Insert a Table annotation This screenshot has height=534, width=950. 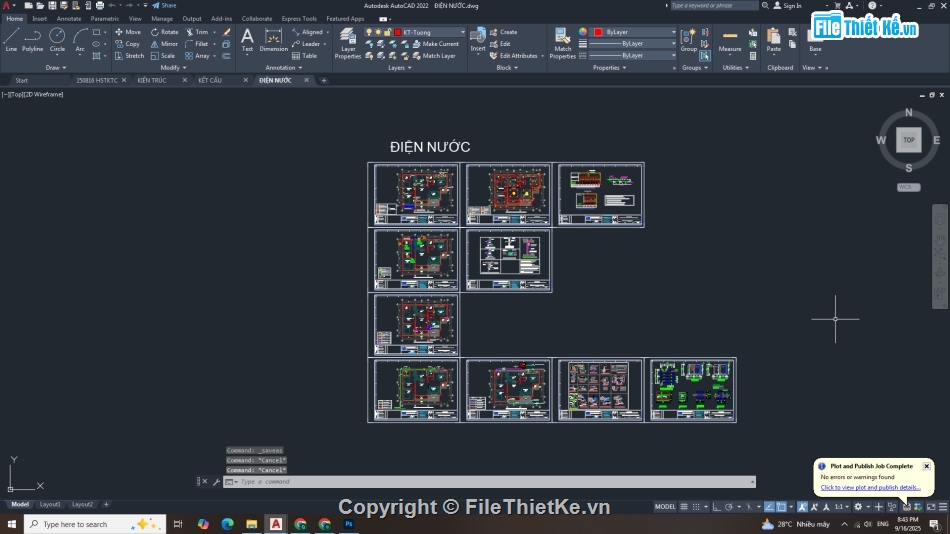(x=304, y=56)
